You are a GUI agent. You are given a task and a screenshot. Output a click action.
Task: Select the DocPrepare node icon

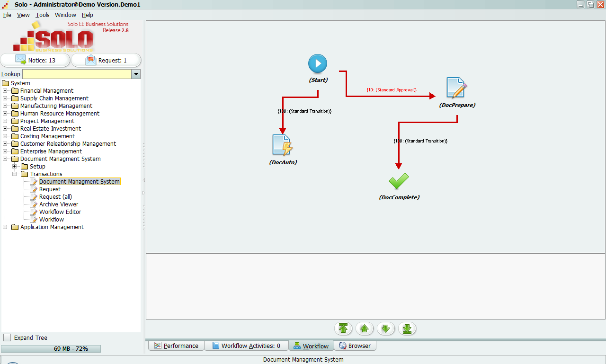click(456, 88)
